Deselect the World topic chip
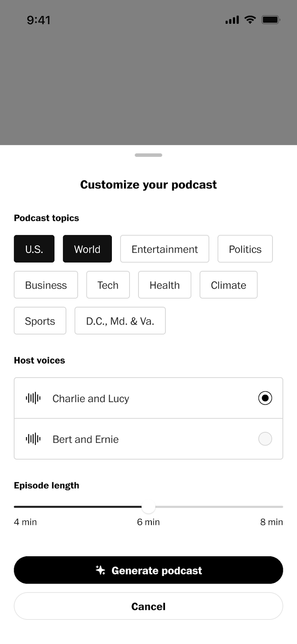Screen dimensions: 297x644 pyautogui.click(x=87, y=249)
